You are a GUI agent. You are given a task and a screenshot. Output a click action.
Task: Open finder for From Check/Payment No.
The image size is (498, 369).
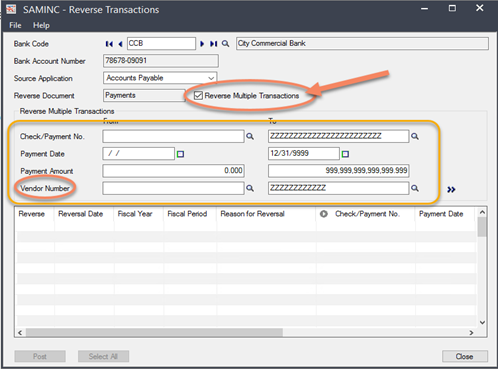pyautogui.click(x=250, y=136)
